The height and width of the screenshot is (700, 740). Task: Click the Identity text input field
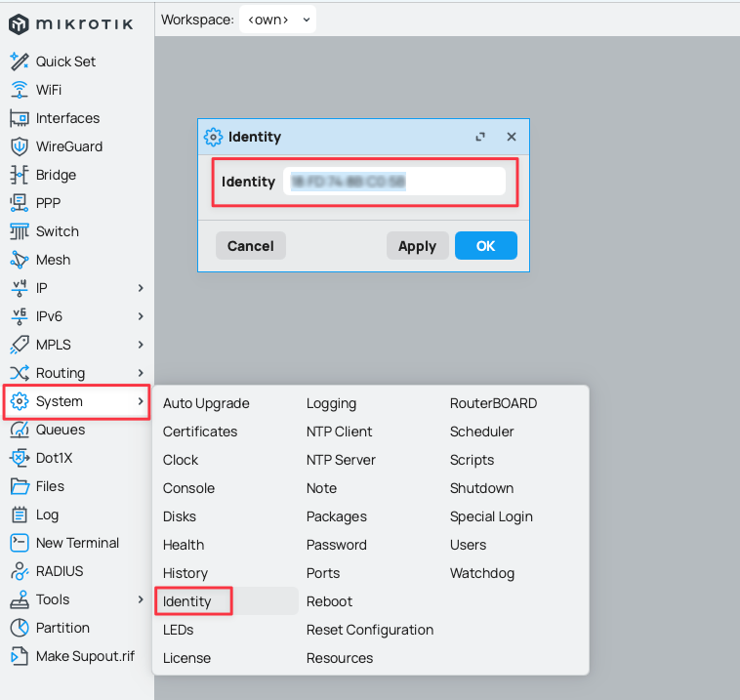[394, 182]
